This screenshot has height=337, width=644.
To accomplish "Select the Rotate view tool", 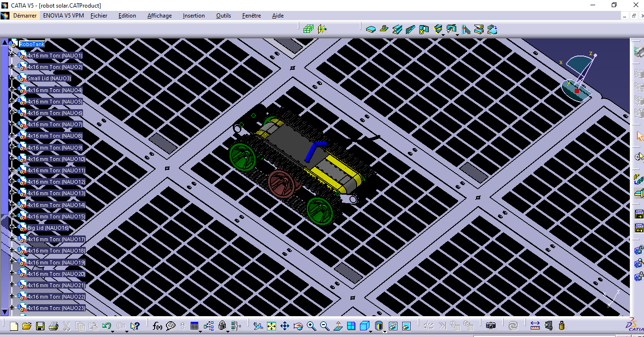I will point(298,326).
